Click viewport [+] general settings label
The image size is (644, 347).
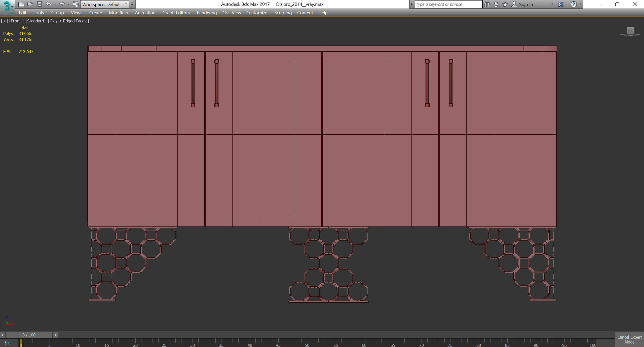(4, 21)
